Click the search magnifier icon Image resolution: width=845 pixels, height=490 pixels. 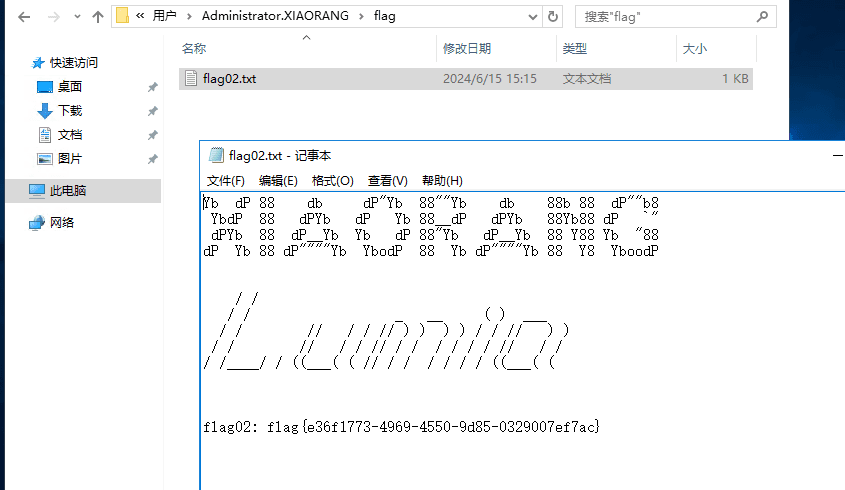[763, 17]
